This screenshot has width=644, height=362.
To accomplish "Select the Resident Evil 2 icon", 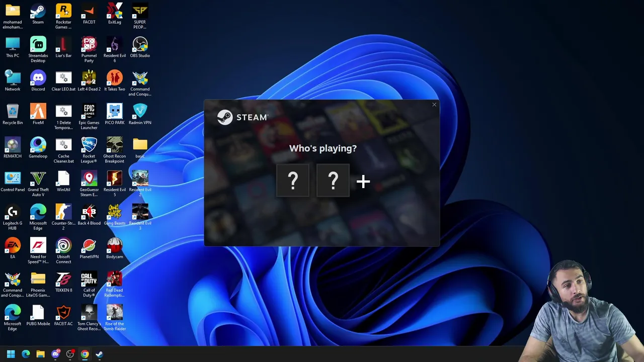I will tap(140, 184).
